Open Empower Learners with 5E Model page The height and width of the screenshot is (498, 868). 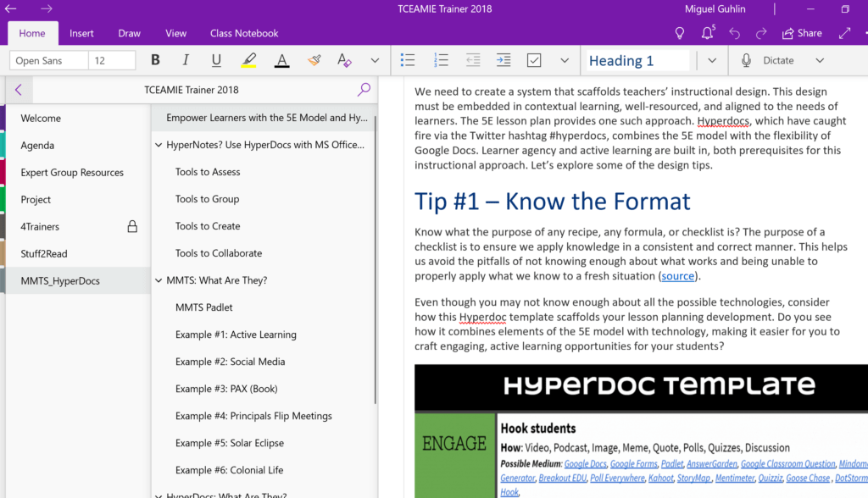click(x=263, y=118)
